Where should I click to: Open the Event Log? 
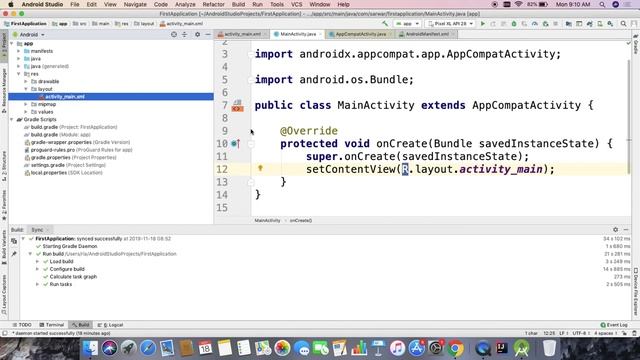pyautogui.click(x=614, y=325)
